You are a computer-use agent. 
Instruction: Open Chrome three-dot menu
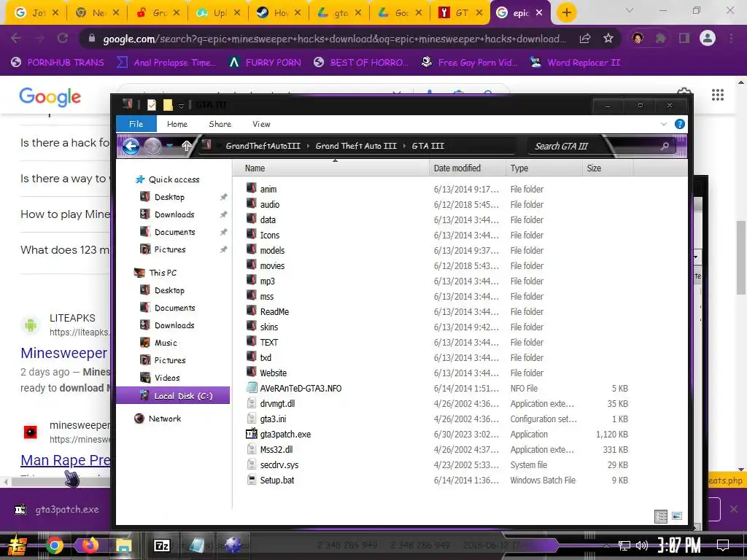tap(731, 38)
